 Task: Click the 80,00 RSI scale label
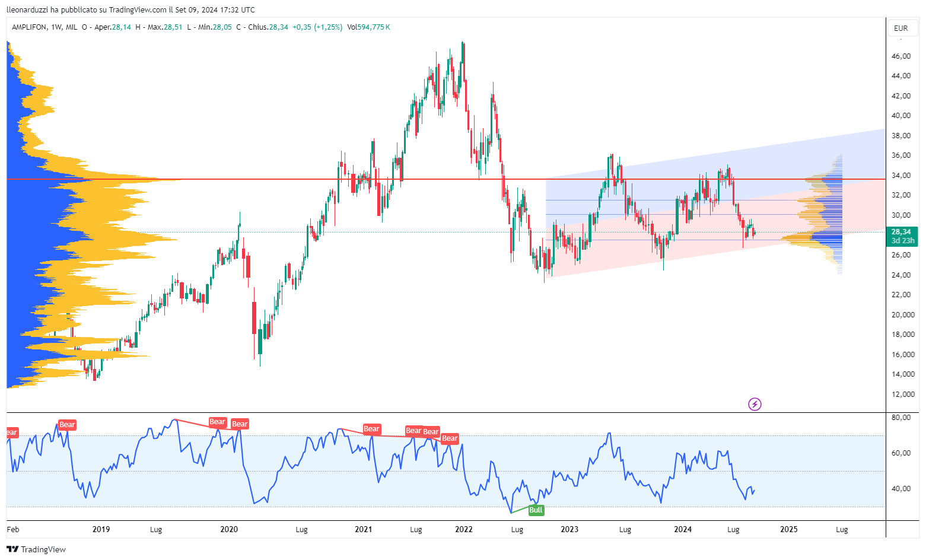901,418
